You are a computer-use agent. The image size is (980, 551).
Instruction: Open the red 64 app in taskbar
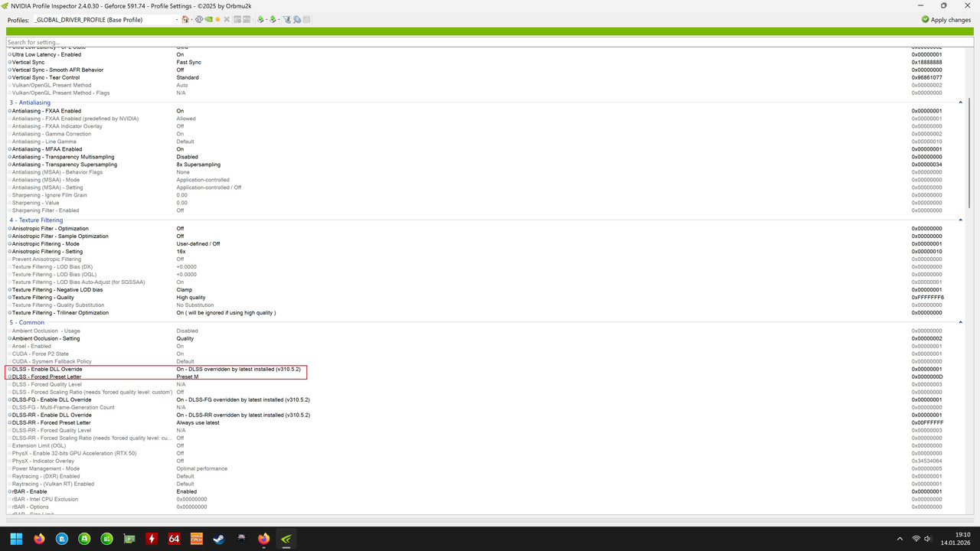pyautogui.click(x=174, y=539)
